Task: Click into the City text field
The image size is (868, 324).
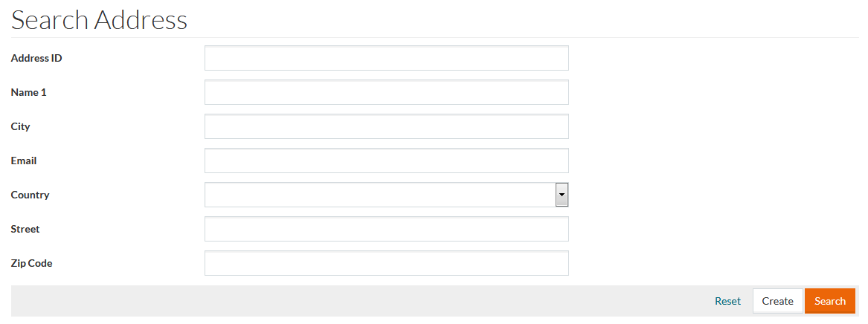Action: (386, 126)
